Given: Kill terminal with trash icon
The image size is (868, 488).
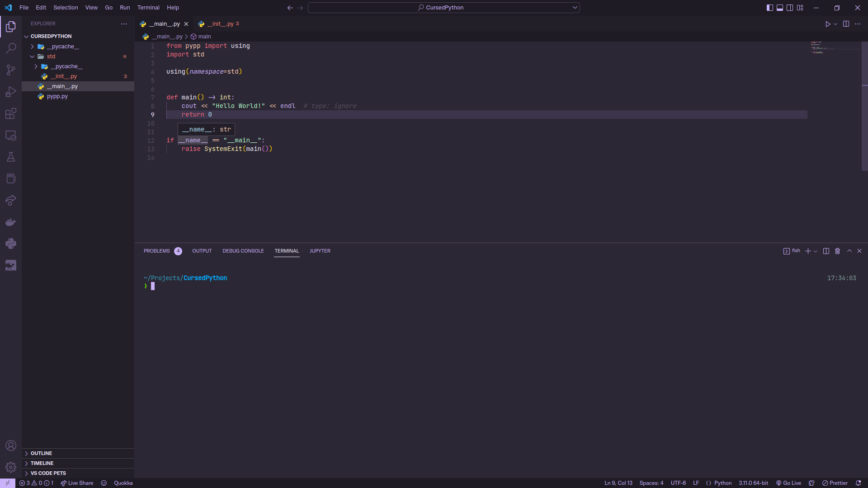Looking at the screenshot, I should (837, 251).
